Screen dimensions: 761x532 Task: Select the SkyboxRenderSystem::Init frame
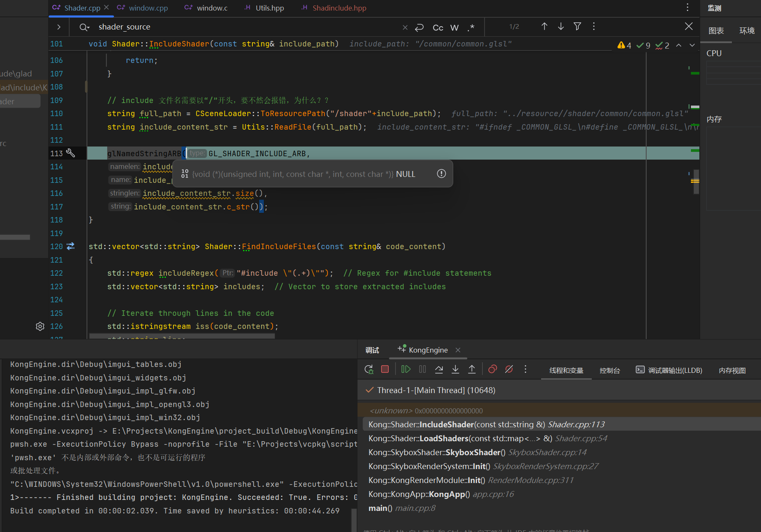pyautogui.click(x=561, y=466)
